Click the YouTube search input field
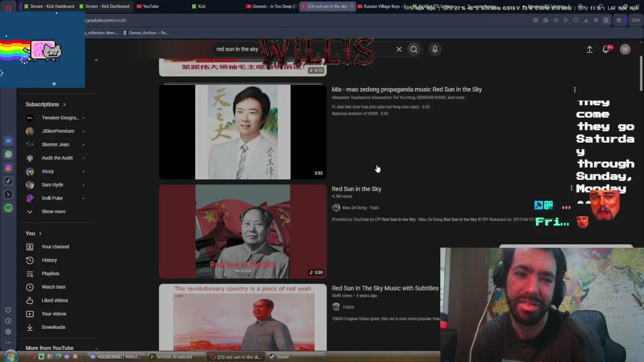The height and width of the screenshot is (362, 644). pos(304,49)
